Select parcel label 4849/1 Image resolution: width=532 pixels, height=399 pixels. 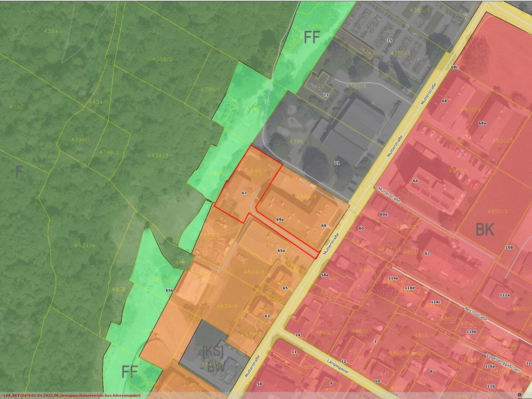tap(256, 171)
